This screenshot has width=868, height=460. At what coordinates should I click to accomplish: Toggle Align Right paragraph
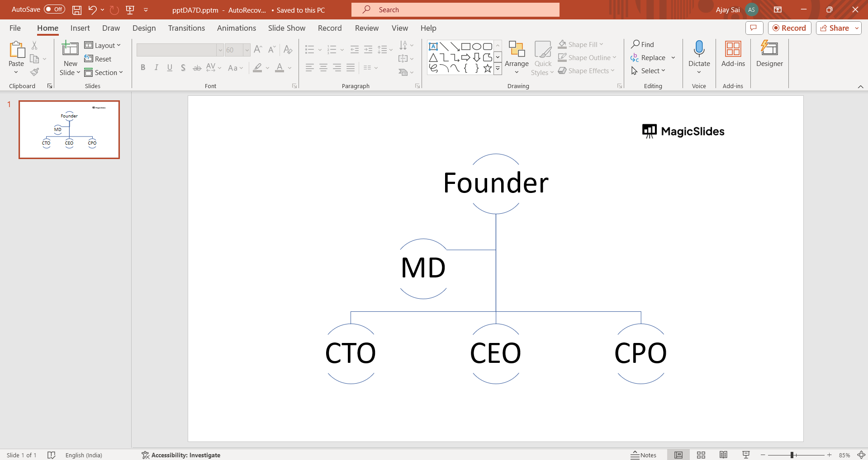[x=337, y=68]
